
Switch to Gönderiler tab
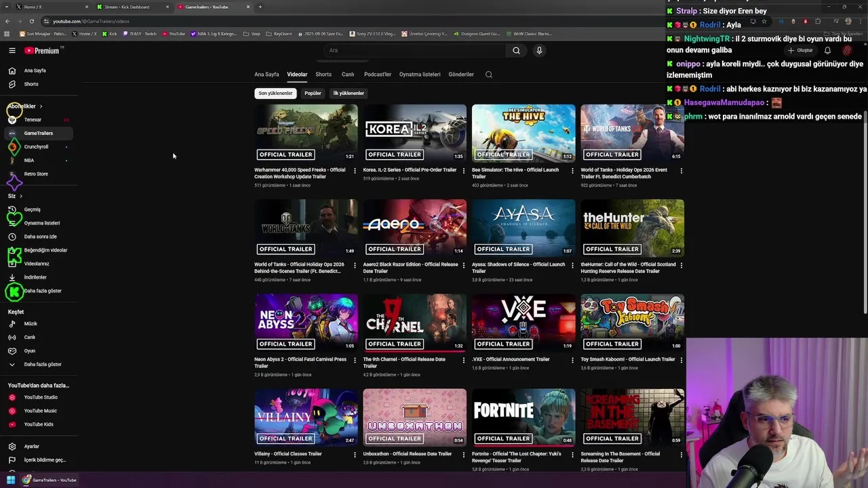click(x=461, y=75)
